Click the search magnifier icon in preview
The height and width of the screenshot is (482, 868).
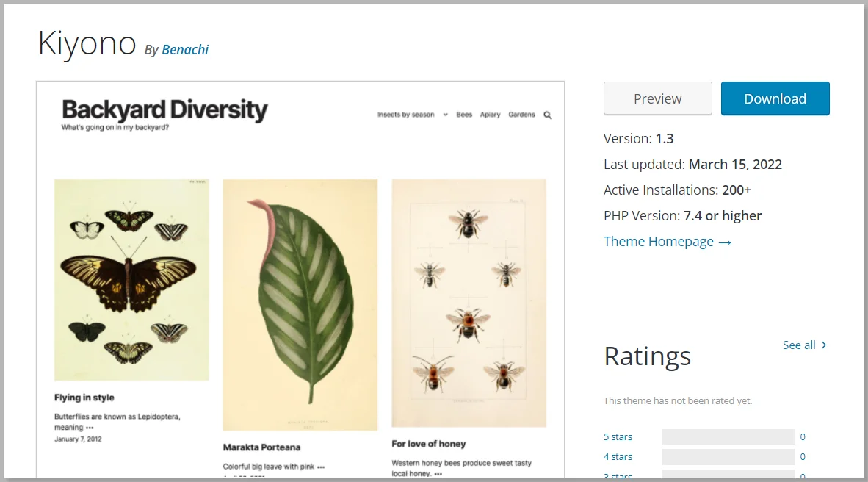coord(548,115)
